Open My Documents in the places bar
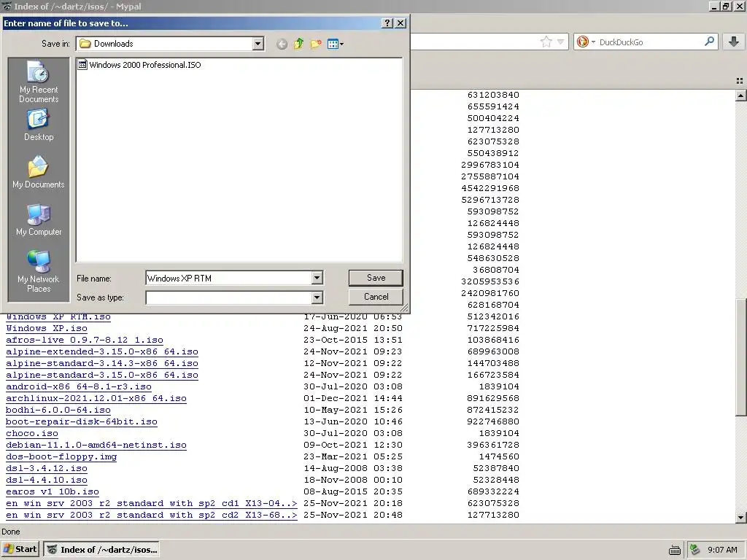 (x=39, y=172)
